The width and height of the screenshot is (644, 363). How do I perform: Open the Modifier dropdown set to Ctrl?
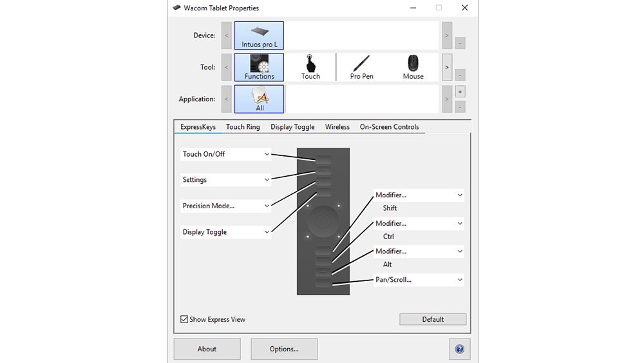point(419,224)
